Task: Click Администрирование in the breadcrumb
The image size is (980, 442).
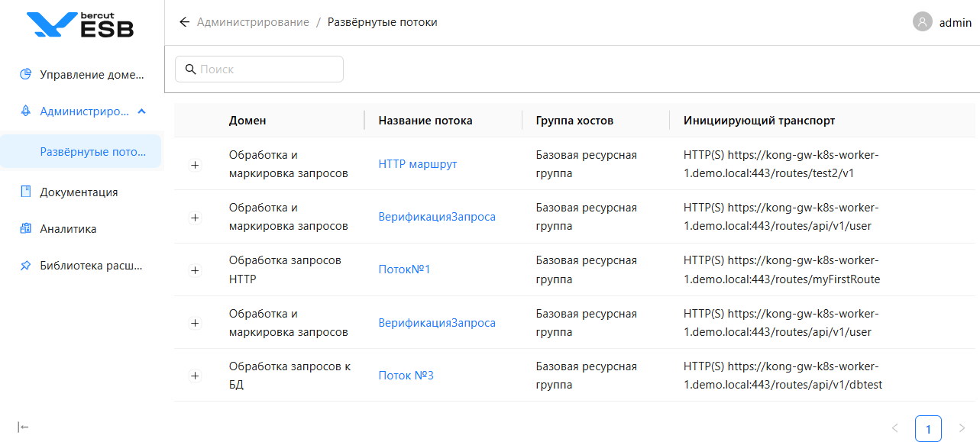Action: (253, 22)
